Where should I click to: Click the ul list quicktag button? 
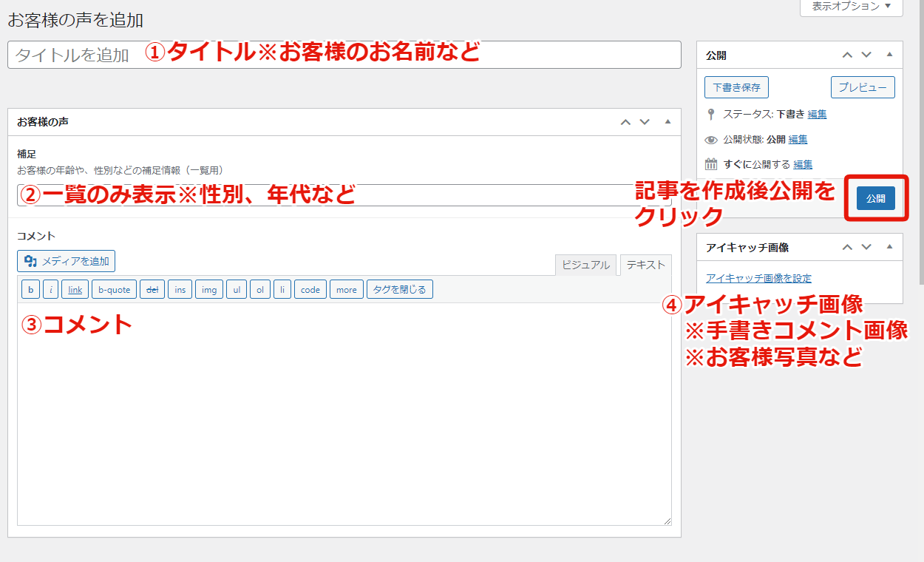click(x=236, y=290)
